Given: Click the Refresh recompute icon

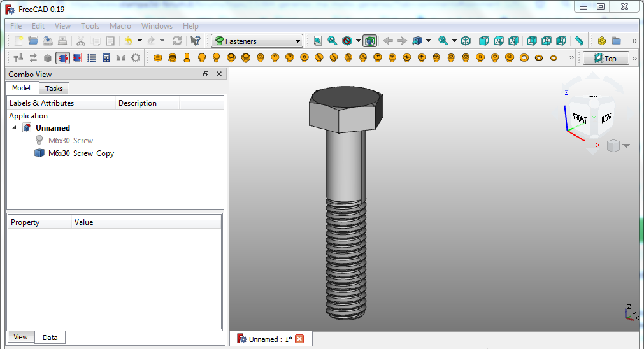Looking at the screenshot, I should pos(177,41).
